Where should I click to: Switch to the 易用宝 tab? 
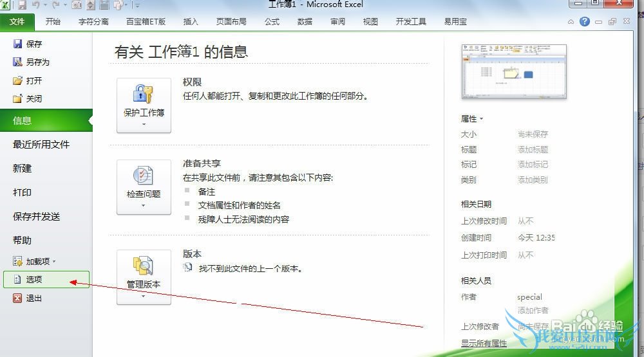click(455, 22)
